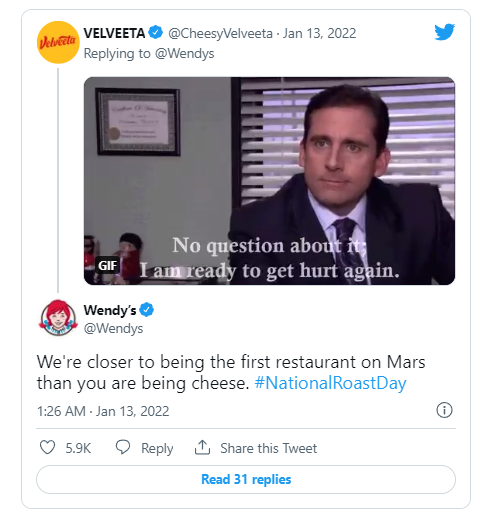496x515 pixels.
Task: Click the 1:26 AM Jan 13, 2022 timestamp
Action: pyautogui.click(x=103, y=411)
